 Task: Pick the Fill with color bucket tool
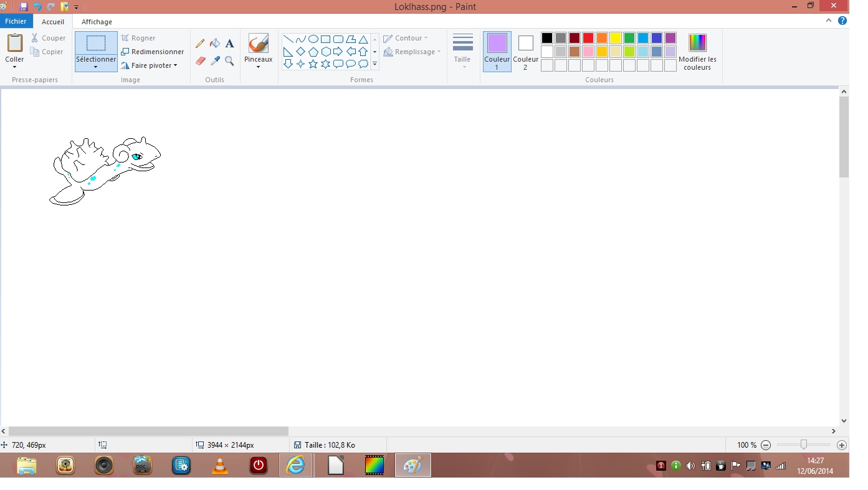click(x=215, y=44)
